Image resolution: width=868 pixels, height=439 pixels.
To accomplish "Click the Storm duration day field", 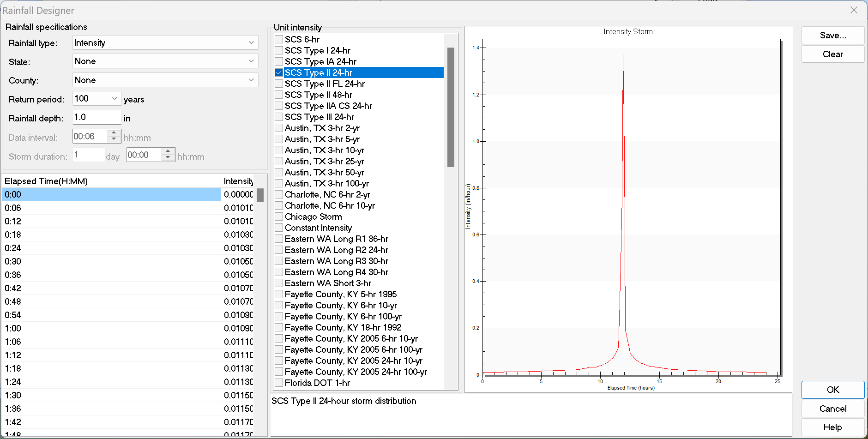I will pyautogui.click(x=89, y=155).
